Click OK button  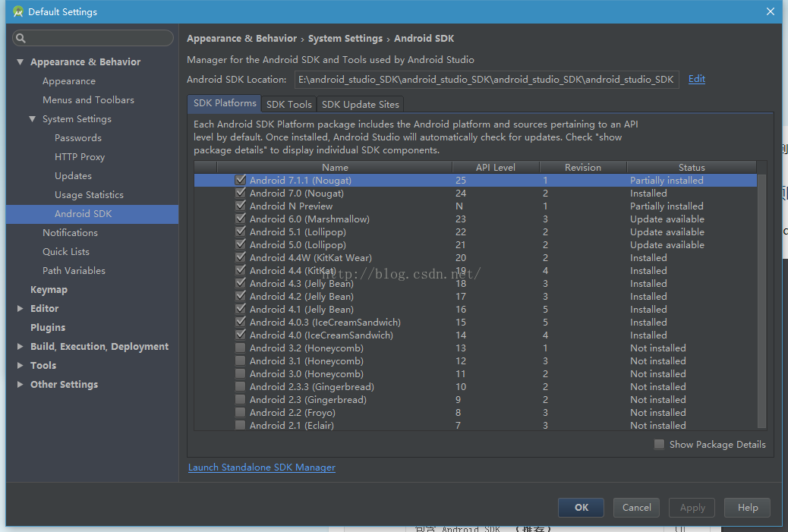click(x=581, y=508)
